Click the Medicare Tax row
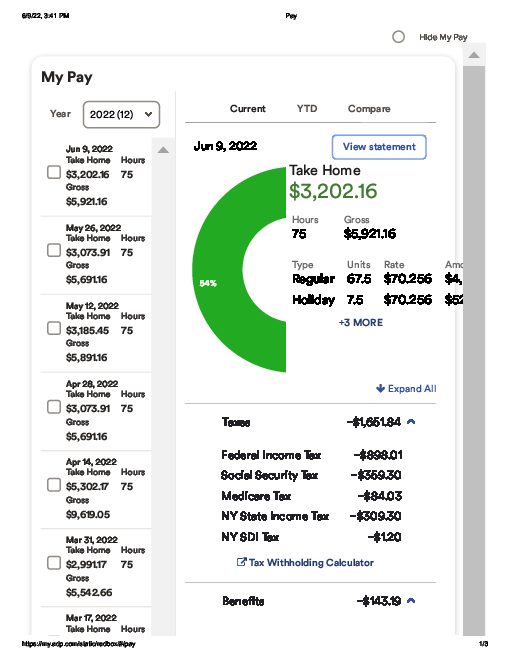The image size is (510, 660). point(311,496)
